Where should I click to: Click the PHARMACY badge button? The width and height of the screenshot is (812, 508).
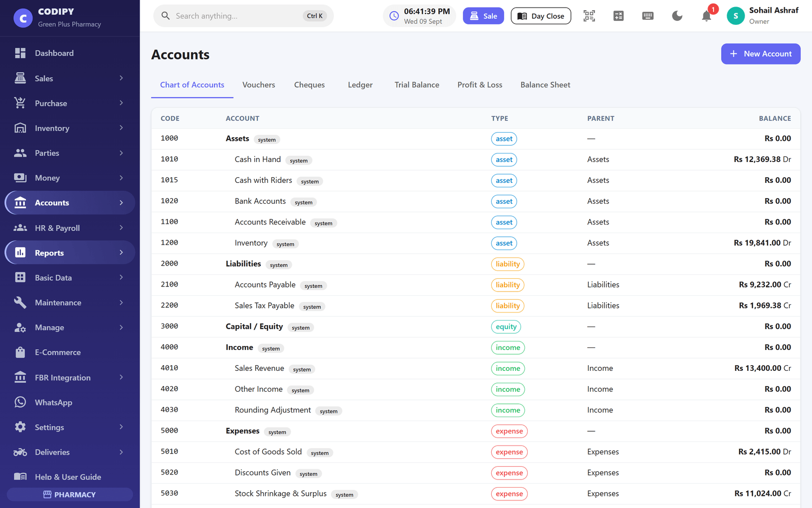70,494
